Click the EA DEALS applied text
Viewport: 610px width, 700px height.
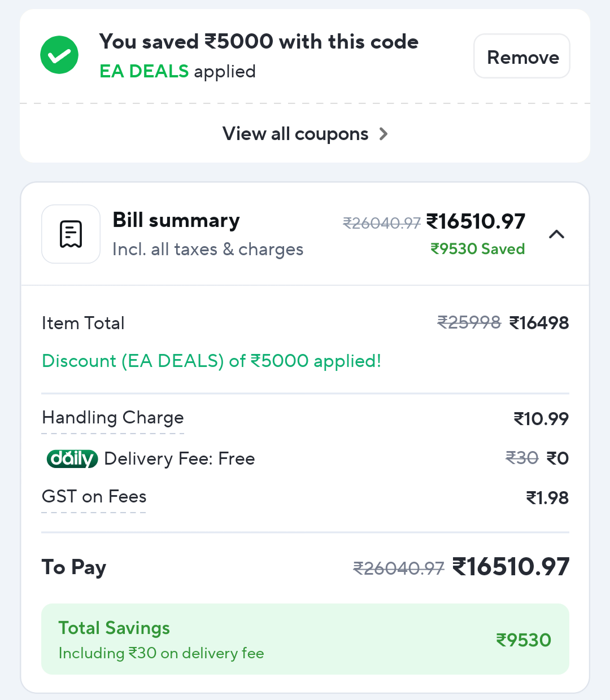point(177,72)
